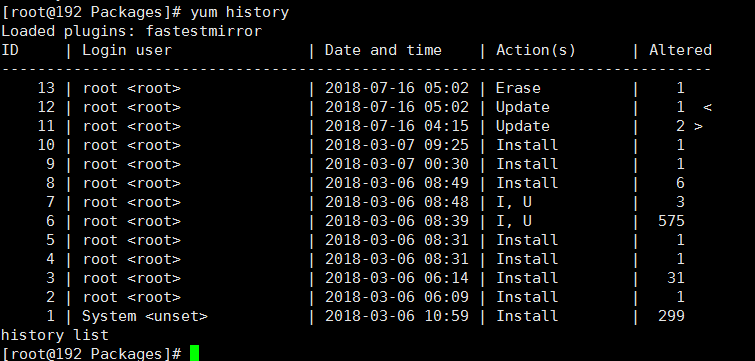Click the date 2018-03-06 06:14
755x361 pixels.
coord(396,278)
